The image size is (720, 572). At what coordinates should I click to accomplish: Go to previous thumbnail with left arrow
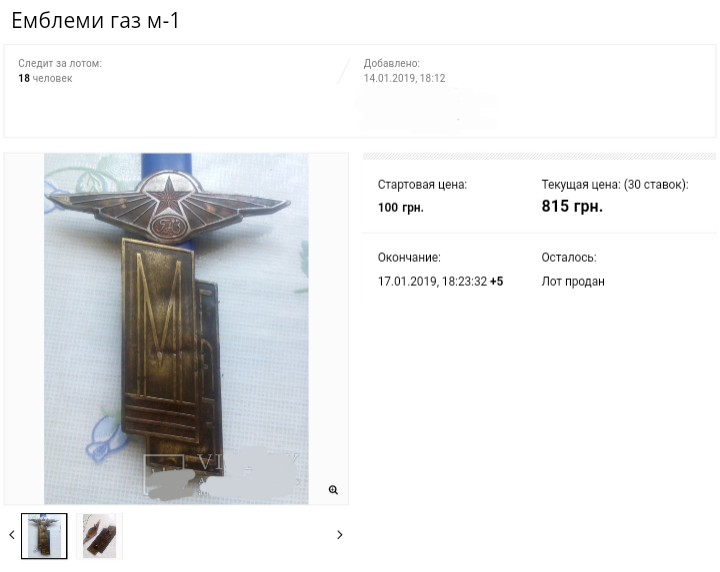[x=12, y=535]
